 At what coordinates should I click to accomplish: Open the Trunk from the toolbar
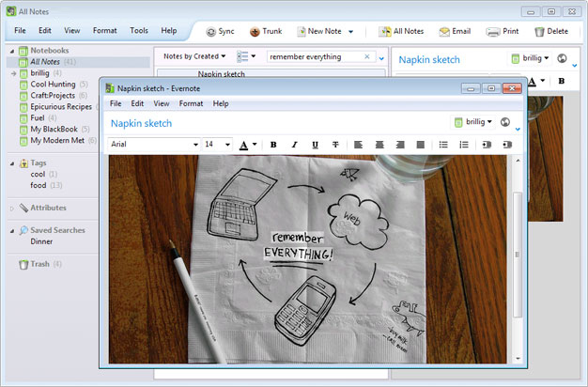pos(266,31)
